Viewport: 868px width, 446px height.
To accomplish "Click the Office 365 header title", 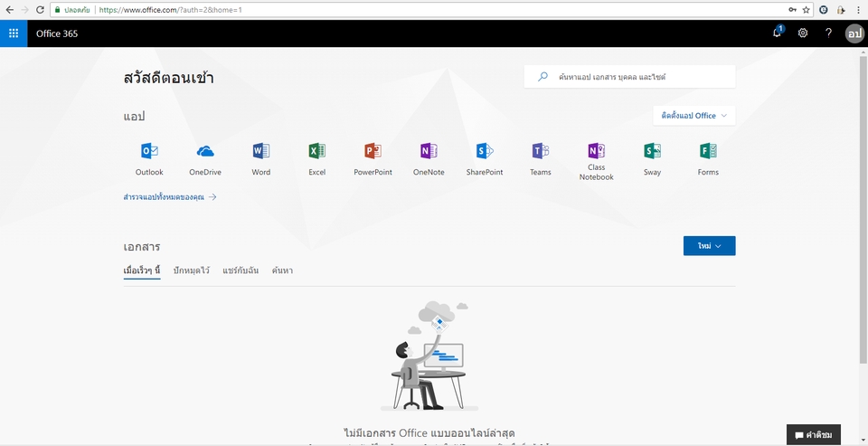I will [57, 33].
